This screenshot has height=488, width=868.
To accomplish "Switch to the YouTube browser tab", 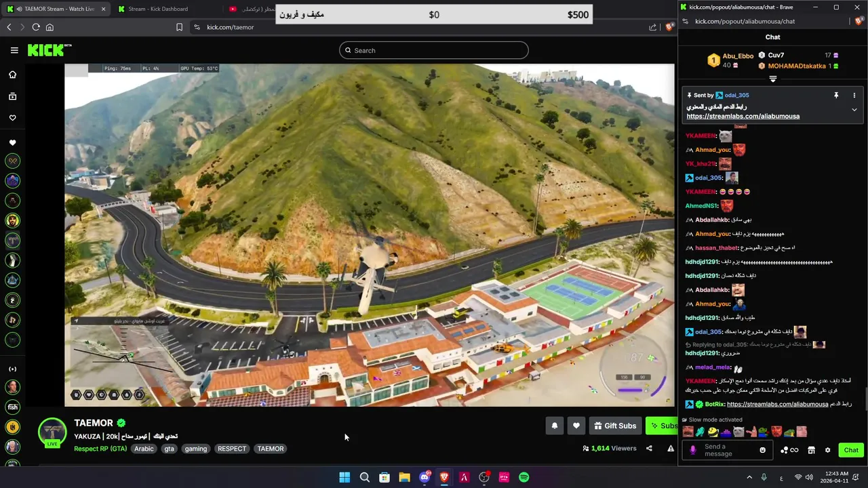I will point(250,9).
